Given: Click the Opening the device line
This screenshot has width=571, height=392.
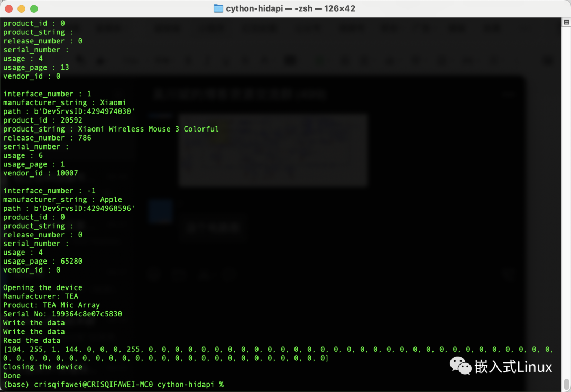Looking at the screenshot, I should click(x=43, y=287).
